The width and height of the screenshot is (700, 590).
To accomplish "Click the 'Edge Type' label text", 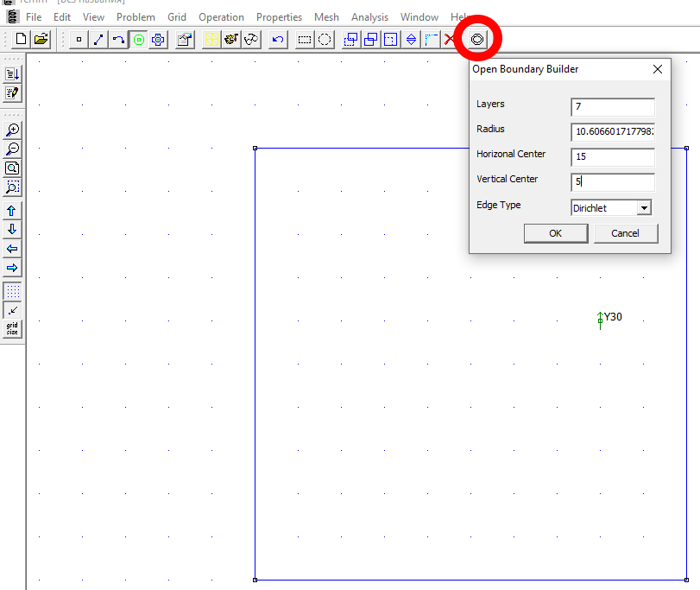I will point(499,205).
